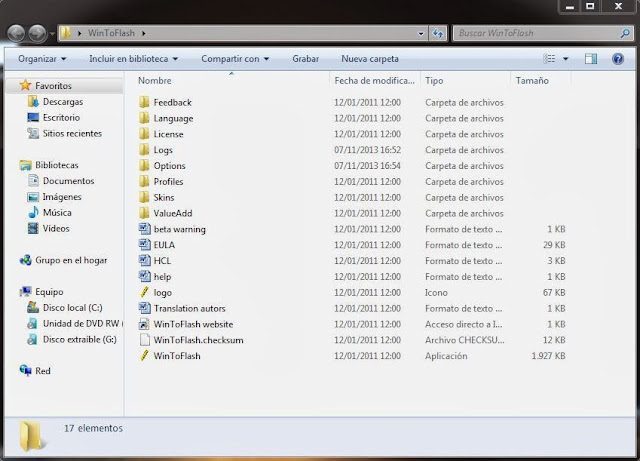Select WinToFlash application icon
This screenshot has height=461, width=640.
(x=144, y=355)
